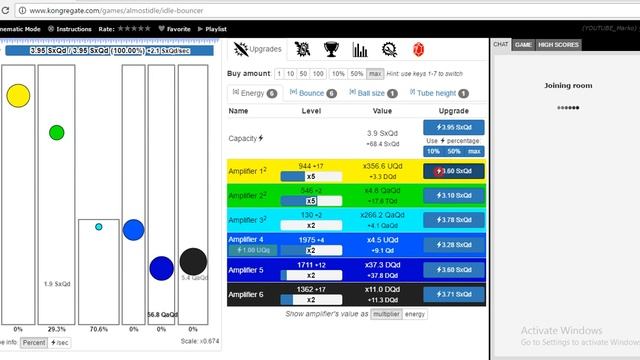Buy Amplifier 1 upgrade button

[x=453, y=171]
